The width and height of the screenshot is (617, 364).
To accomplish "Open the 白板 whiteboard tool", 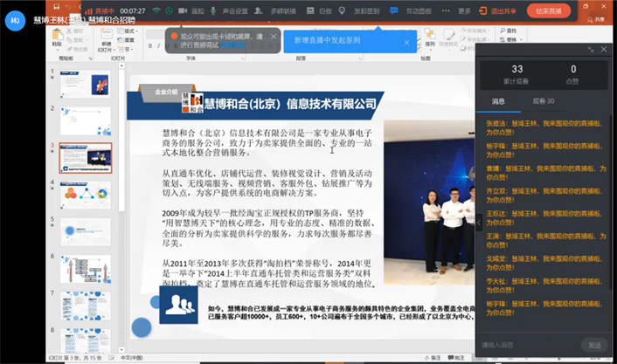I will pyautogui.click(x=319, y=11).
